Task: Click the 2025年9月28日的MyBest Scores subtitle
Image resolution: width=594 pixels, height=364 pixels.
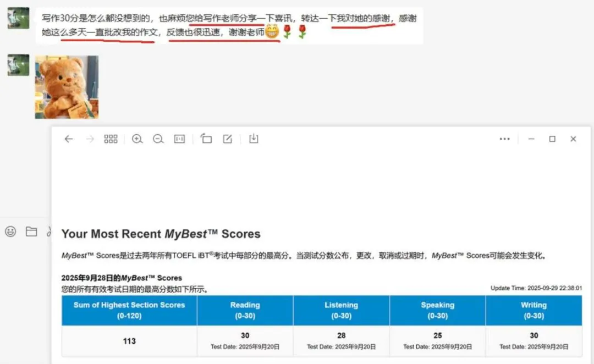Action: point(122,278)
